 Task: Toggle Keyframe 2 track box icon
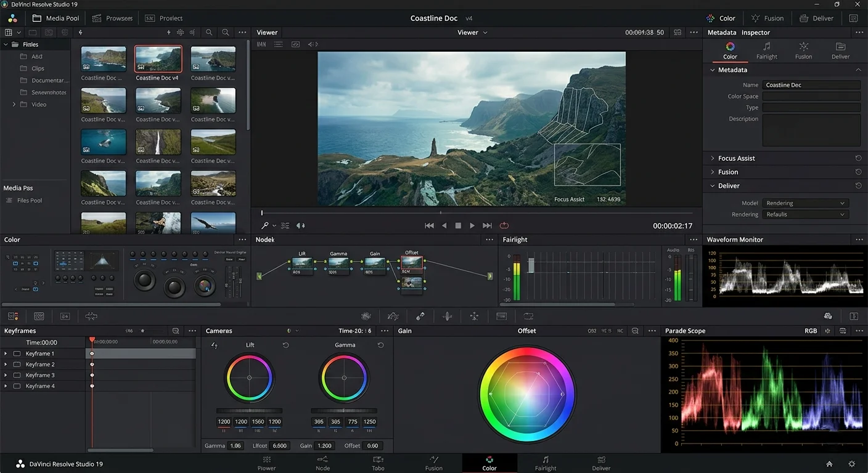click(17, 365)
